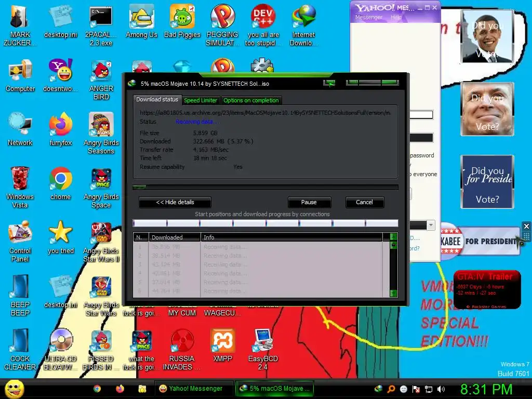Open the Computer desktop icon
This screenshot has width=532, height=399.
(20, 75)
